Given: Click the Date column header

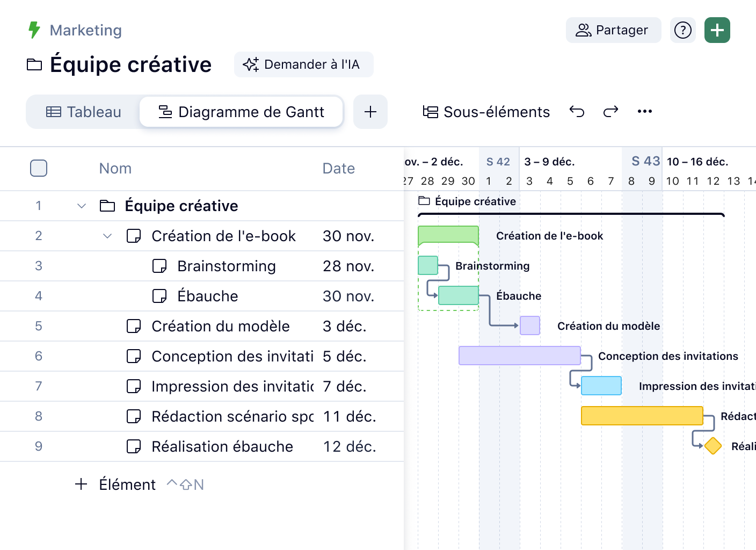Looking at the screenshot, I should coord(339,169).
